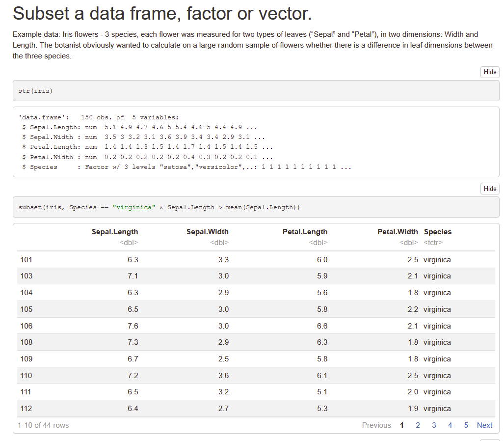This screenshot has width=504, height=441.
Task: Go to page 4 of table
Action: (x=450, y=425)
